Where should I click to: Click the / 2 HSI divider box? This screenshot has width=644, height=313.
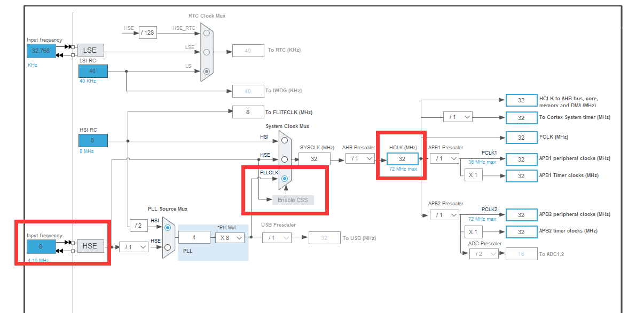138,226
